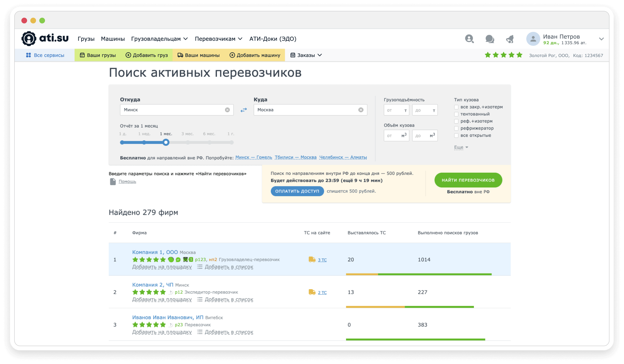Open Машины menu item
624x364 pixels.
pos(113,39)
